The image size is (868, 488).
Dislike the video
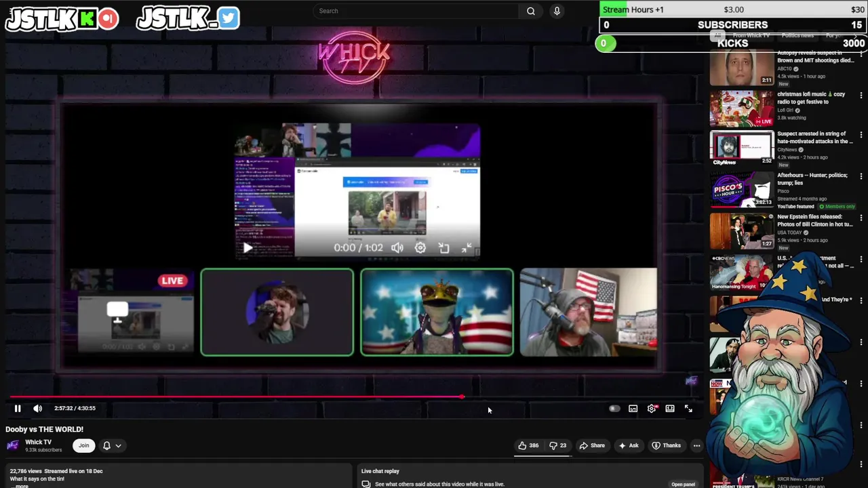point(557,445)
